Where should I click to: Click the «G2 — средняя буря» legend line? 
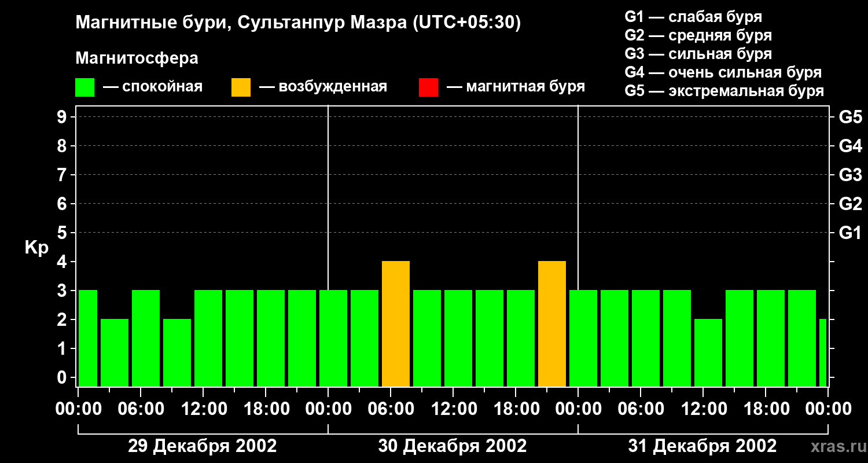[698, 35]
